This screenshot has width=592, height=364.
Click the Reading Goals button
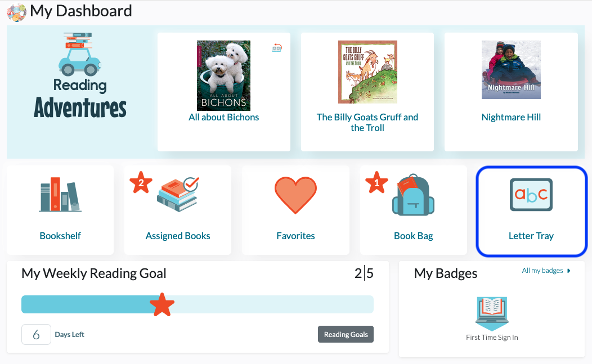click(346, 334)
